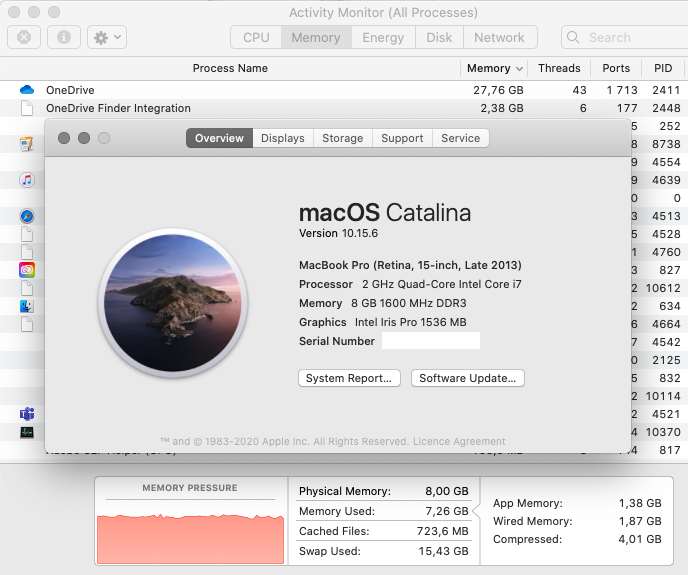Select the Activity Monitor icon in PID 10370 row

click(27, 432)
